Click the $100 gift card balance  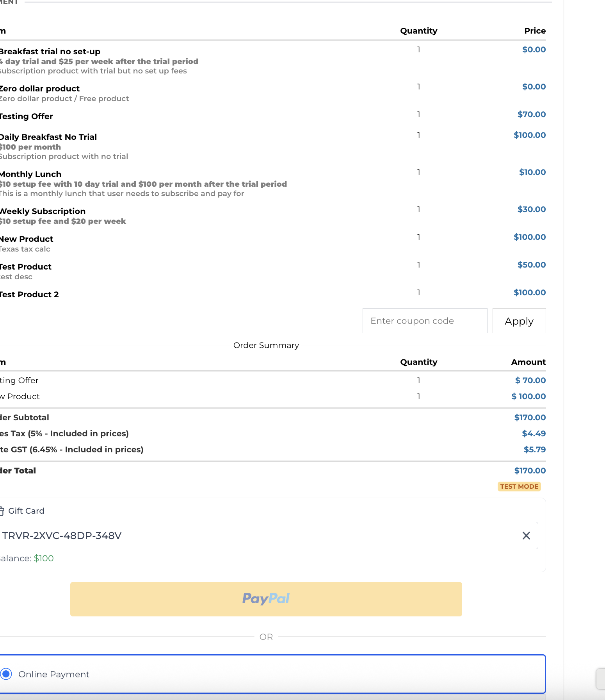(44, 558)
